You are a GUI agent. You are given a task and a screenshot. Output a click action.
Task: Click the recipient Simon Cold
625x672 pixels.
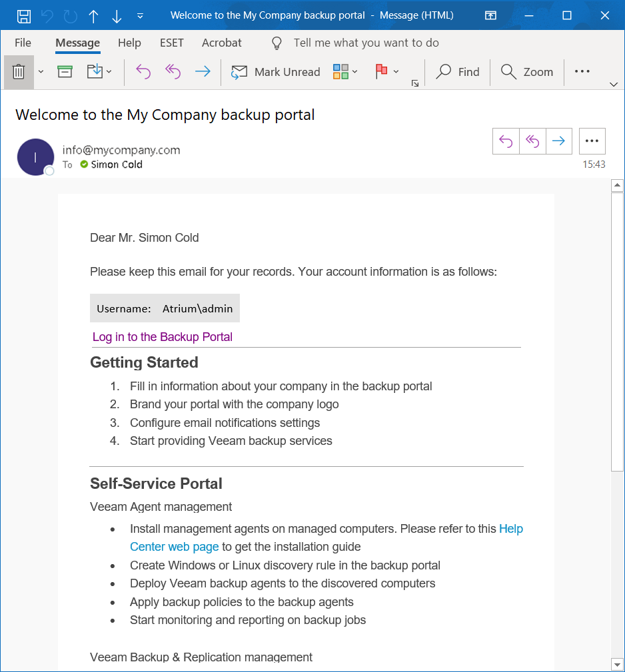click(117, 165)
